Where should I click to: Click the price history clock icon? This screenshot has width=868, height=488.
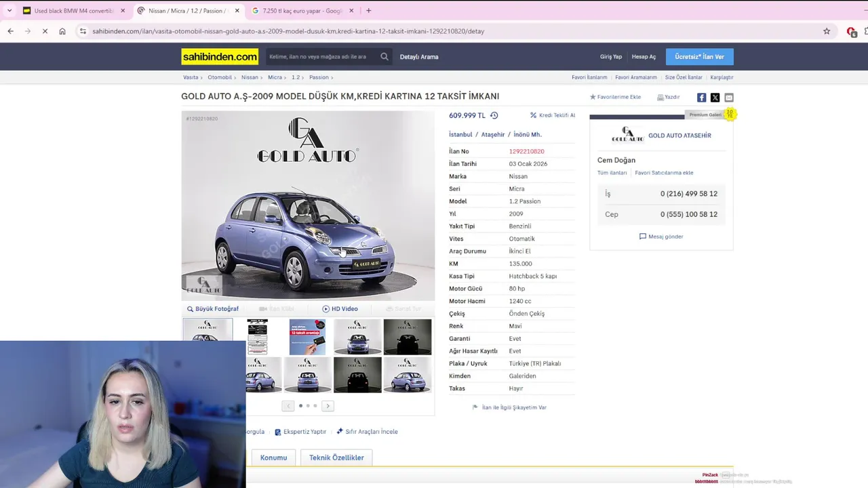click(494, 115)
